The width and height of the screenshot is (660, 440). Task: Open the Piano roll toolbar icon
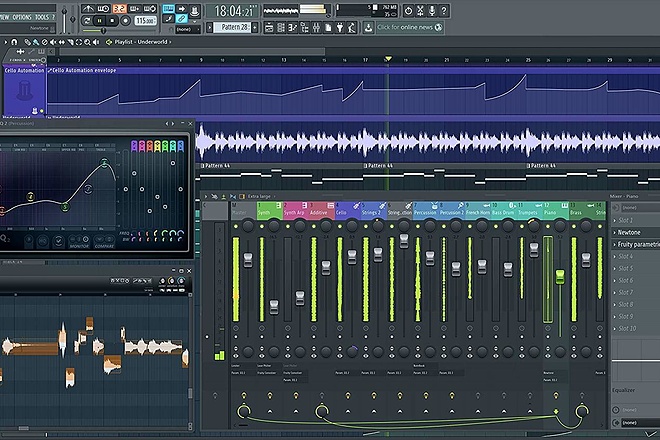[x=293, y=27]
